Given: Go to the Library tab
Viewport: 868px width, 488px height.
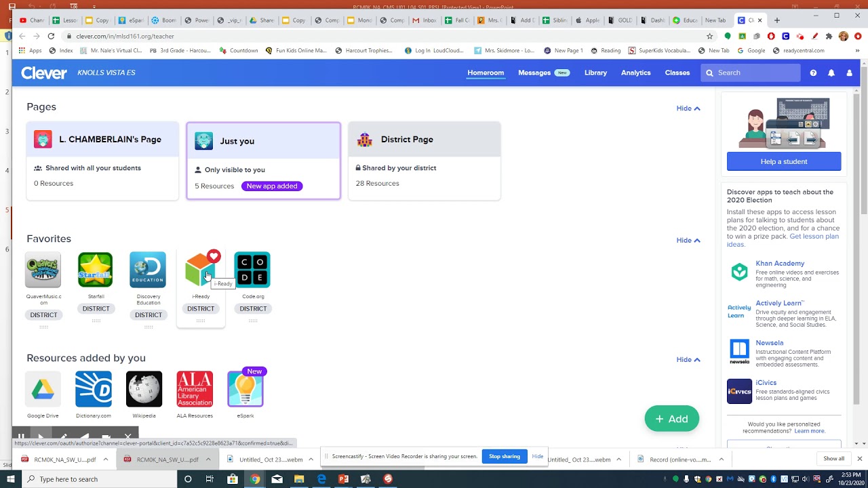Looking at the screenshot, I should coord(595,73).
